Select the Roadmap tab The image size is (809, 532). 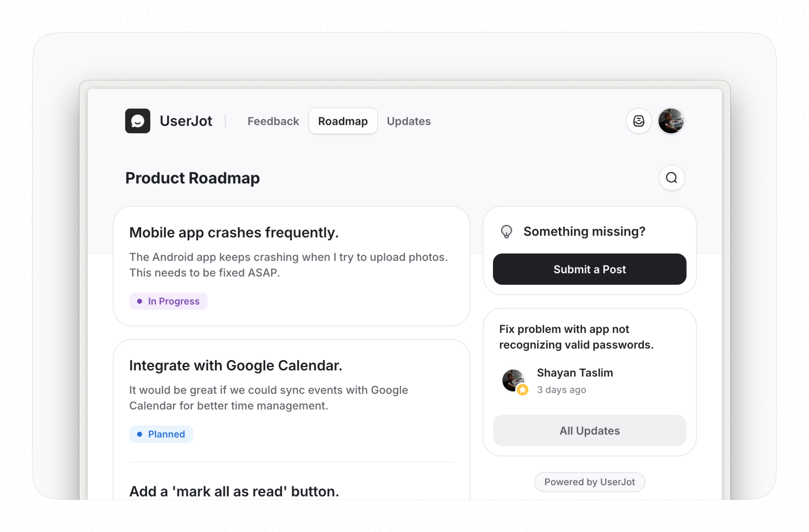343,121
